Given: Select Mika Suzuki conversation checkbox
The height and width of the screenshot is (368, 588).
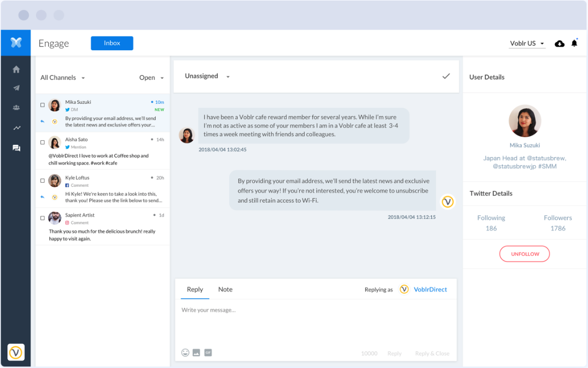Looking at the screenshot, I should tap(43, 105).
